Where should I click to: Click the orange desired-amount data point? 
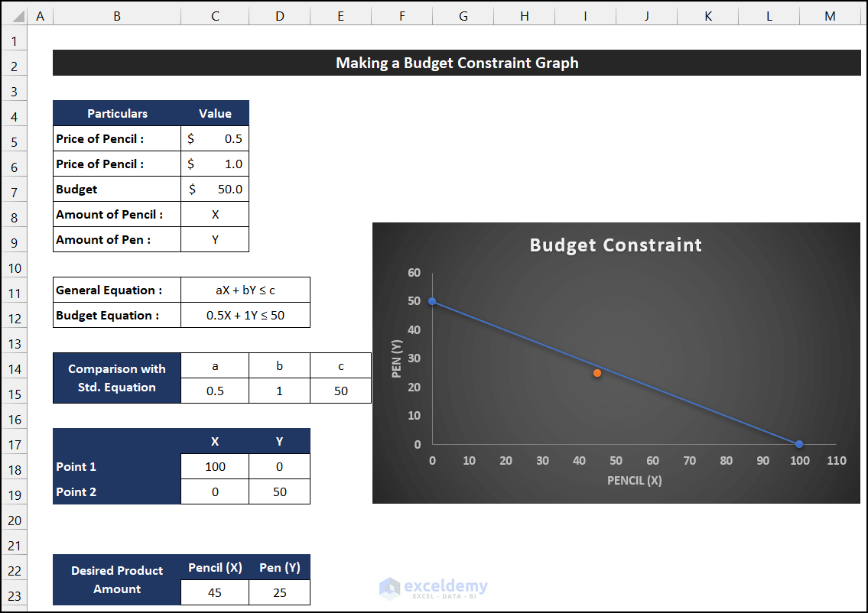[x=597, y=373]
